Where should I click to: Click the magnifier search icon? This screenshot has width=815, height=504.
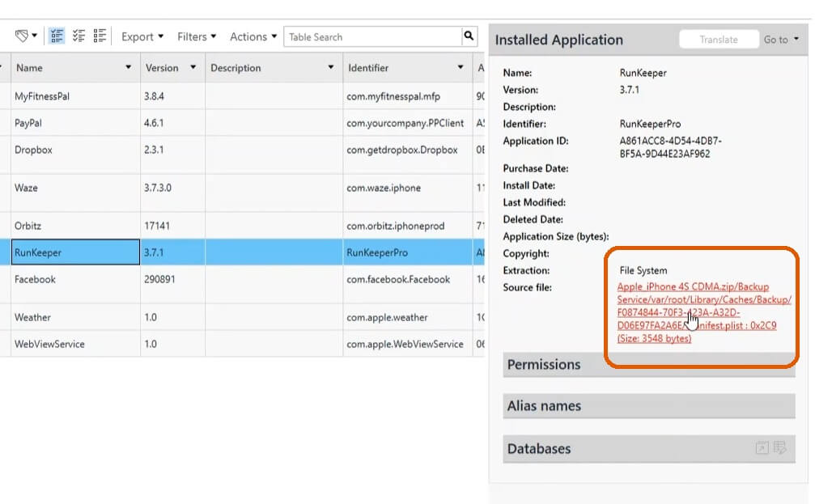469,36
